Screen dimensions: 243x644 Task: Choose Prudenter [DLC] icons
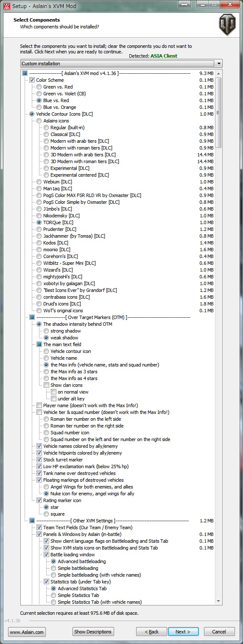point(39,229)
